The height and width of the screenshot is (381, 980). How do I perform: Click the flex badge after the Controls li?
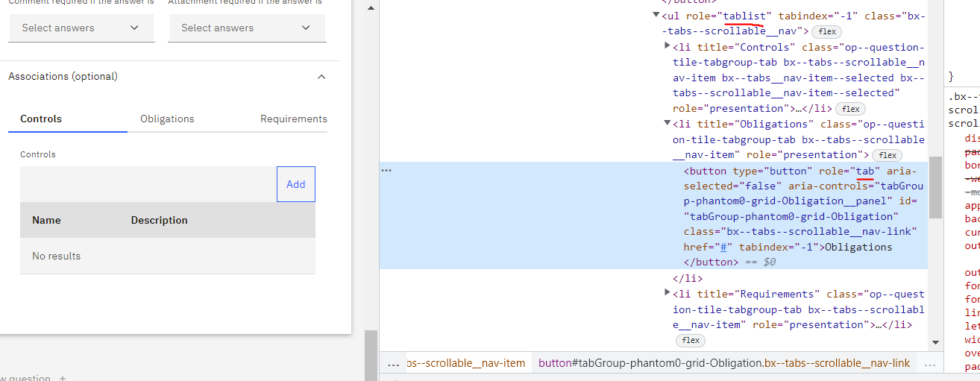tap(851, 109)
